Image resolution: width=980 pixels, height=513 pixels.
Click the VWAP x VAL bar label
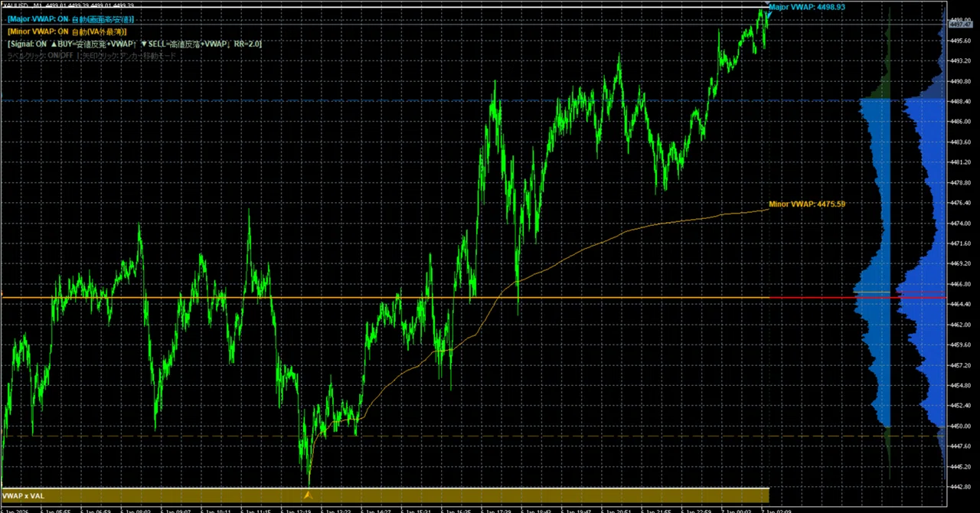(24, 496)
